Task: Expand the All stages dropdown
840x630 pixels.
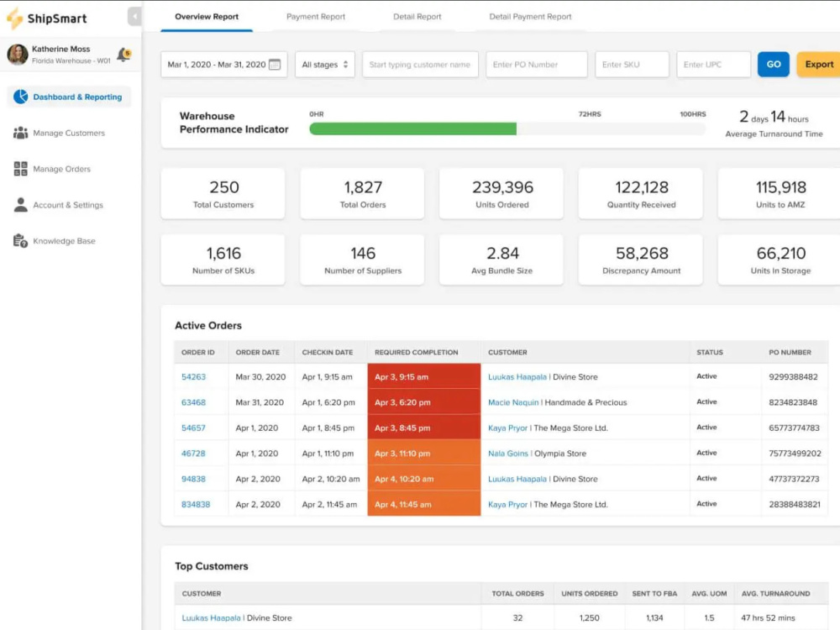Action: [325, 65]
